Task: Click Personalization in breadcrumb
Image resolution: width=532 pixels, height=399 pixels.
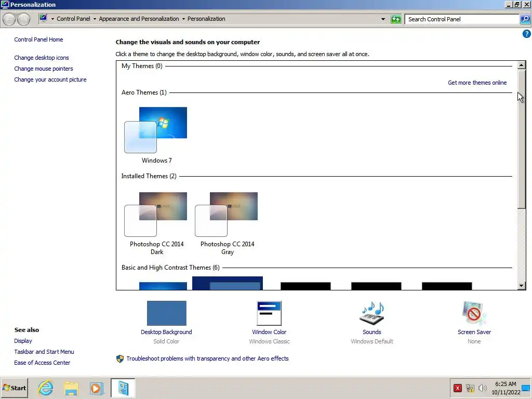Action: pos(206,19)
